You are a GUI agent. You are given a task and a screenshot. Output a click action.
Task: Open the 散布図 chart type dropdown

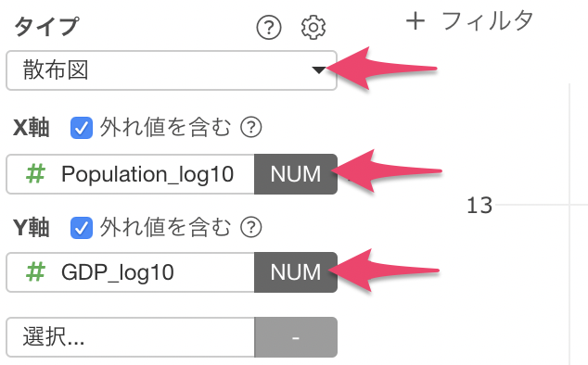pyautogui.click(x=172, y=70)
